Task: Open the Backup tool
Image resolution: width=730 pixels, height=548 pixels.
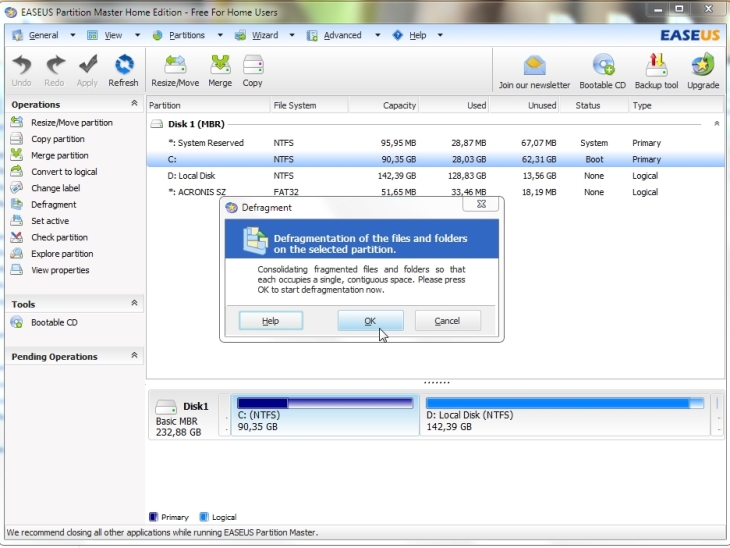Action: 656,72
